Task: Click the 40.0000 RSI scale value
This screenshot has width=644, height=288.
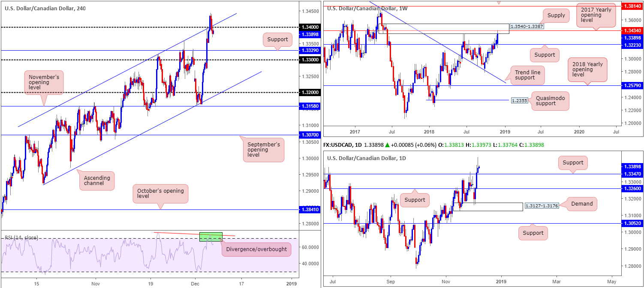Action: pyautogui.click(x=310, y=264)
